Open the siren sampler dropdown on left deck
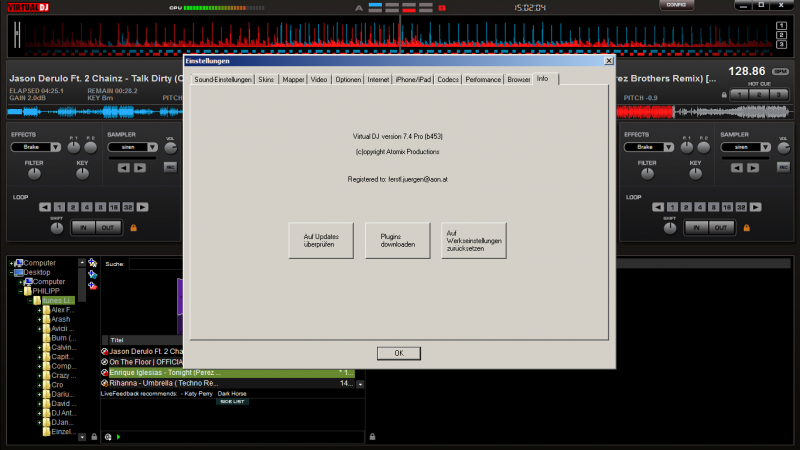Screen dimensions: 800x450 tap(153, 147)
